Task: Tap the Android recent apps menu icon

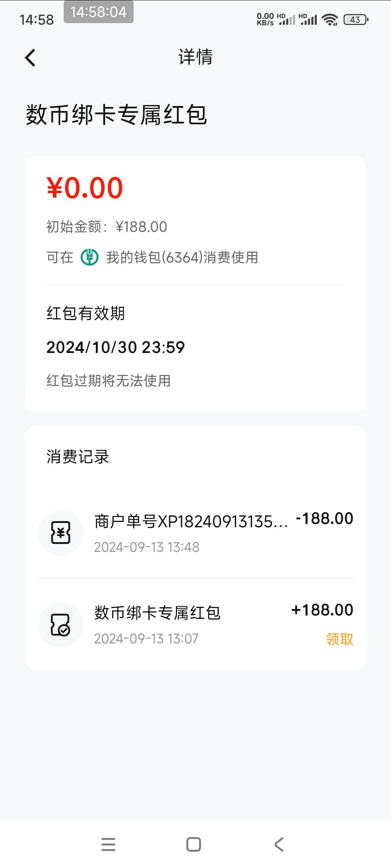Action: point(108,844)
